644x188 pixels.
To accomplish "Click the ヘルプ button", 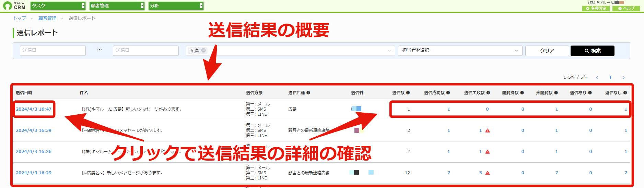I will (626, 9).
